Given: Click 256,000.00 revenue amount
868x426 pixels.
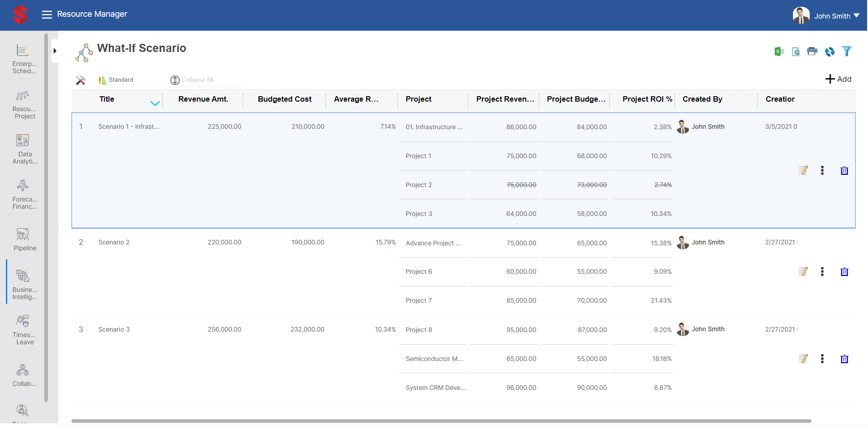Looking at the screenshot, I should [x=224, y=330].
